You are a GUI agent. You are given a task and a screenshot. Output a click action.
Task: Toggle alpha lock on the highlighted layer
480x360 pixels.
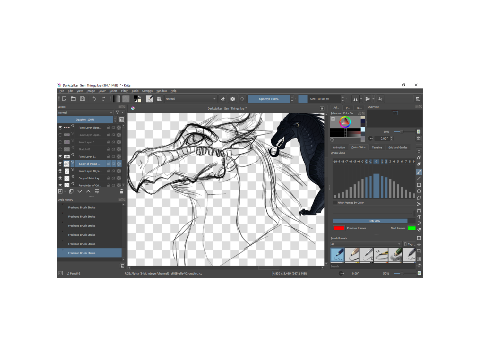[119, 164]
